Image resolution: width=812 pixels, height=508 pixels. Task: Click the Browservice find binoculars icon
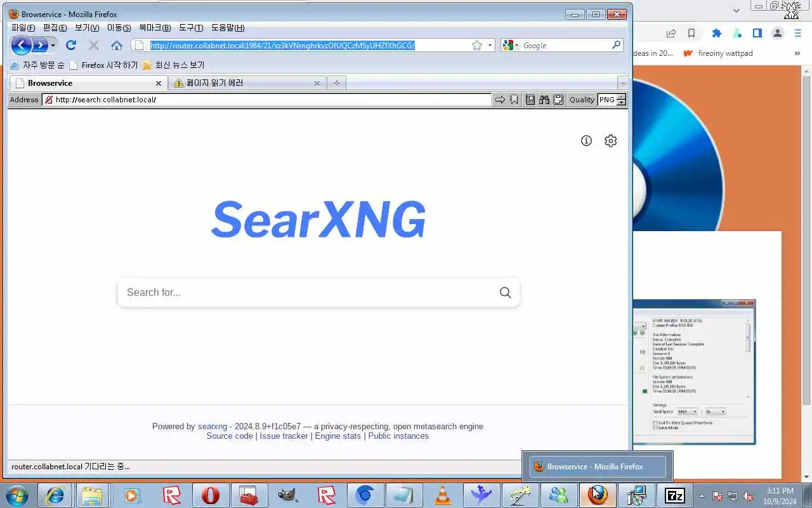pyautogui.click(x=544, y=100)
